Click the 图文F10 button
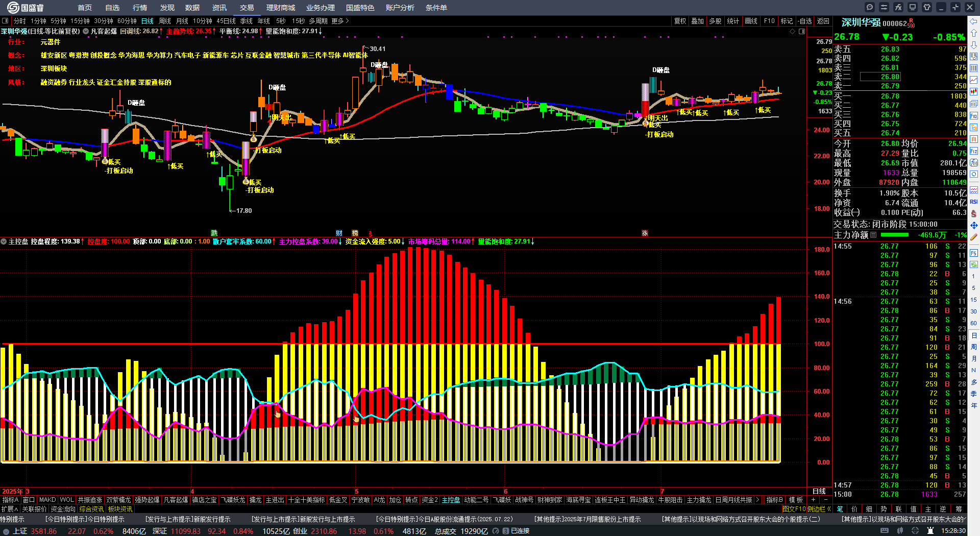Image resolution: width=980 pixels, height=536 pixels. click(x=794, y=509)
